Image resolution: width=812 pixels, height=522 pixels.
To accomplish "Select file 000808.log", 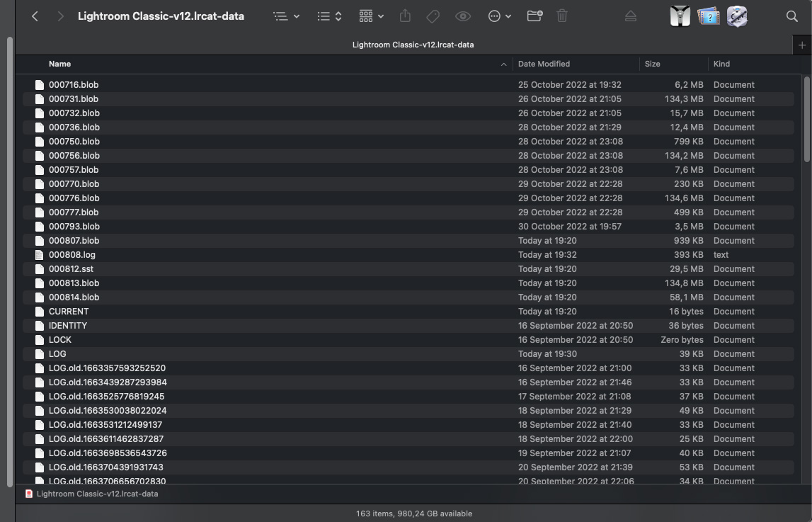I will [x=408, y=255].
